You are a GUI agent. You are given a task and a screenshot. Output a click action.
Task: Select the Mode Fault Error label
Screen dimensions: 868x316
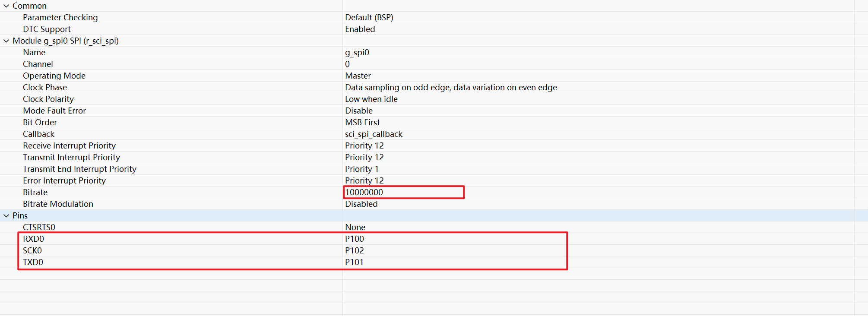[x=54, y=111]
